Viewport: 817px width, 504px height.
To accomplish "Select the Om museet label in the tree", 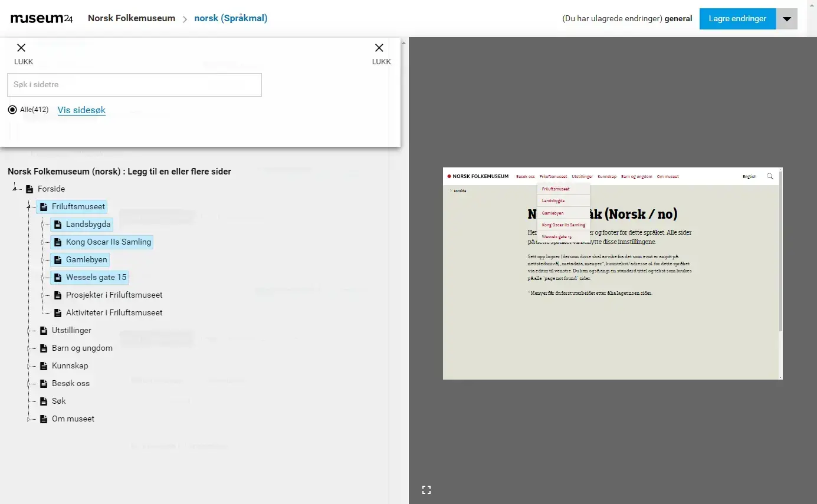I will (73, 419).
